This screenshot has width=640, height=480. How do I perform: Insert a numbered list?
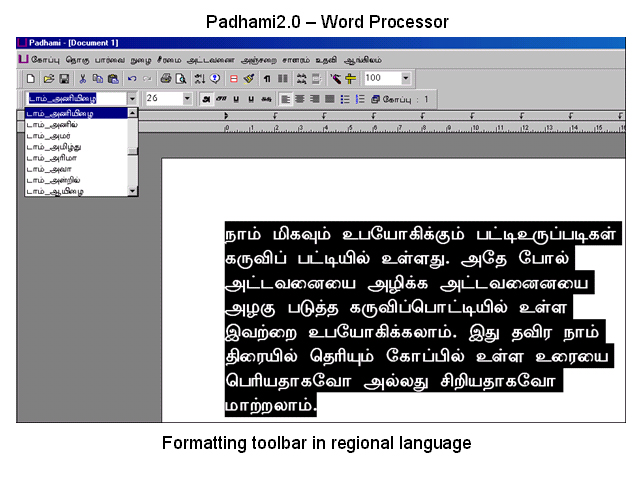point(360,99)
